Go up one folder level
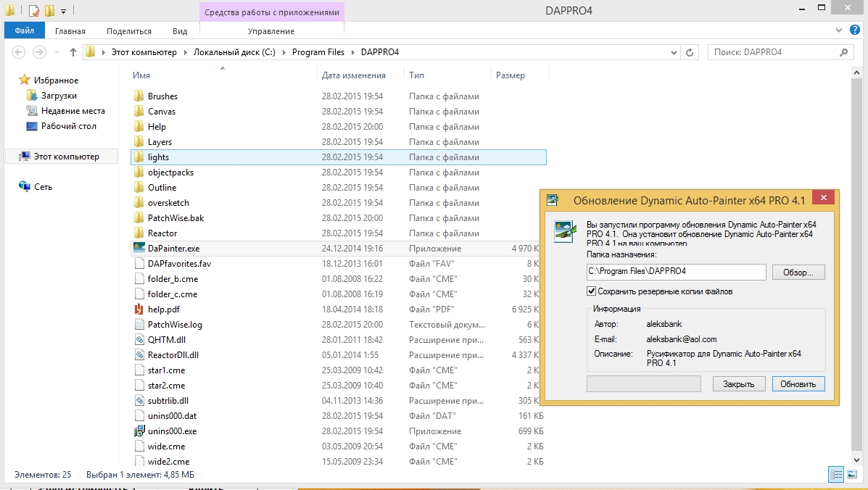Screen dimensions: 868x490 [x=73, y=52]
